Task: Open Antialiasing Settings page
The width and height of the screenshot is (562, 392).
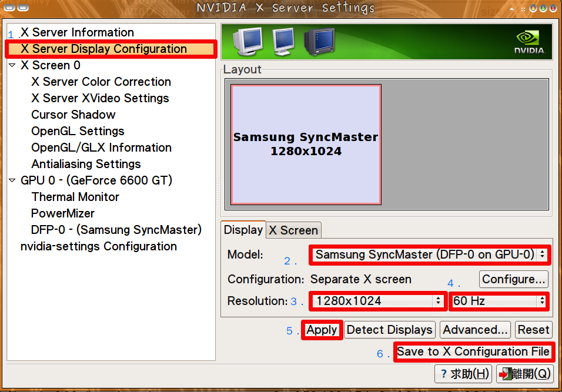Action: coord(86,164)
